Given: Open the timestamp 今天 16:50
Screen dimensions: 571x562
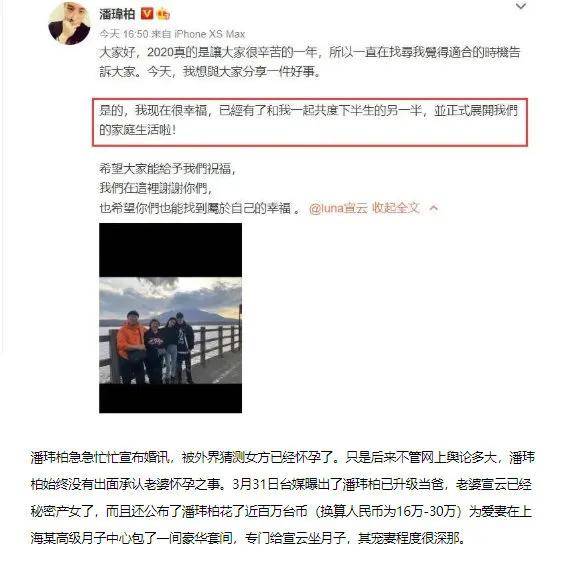Looking at the screenshot, I should pos(124,34).
